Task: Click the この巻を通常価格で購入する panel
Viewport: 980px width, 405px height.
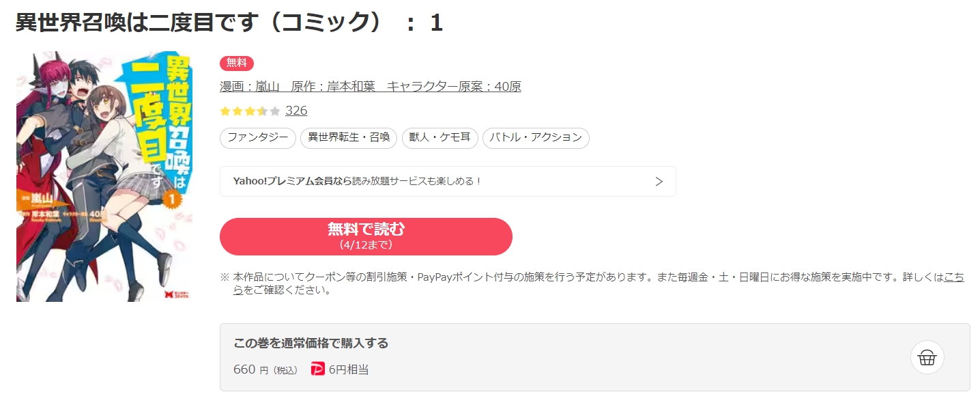Action: [594, 357]
